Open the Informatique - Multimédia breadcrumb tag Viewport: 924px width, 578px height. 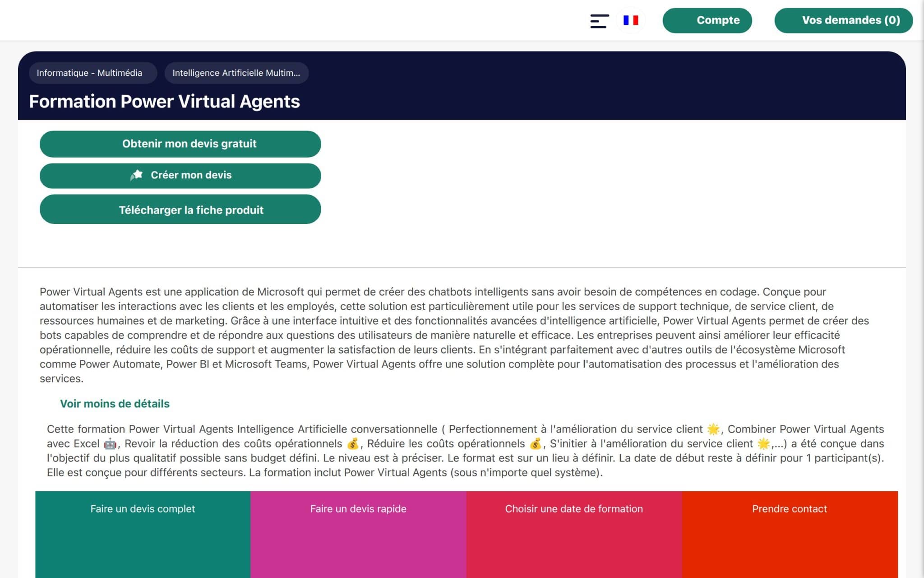point(93,73)
